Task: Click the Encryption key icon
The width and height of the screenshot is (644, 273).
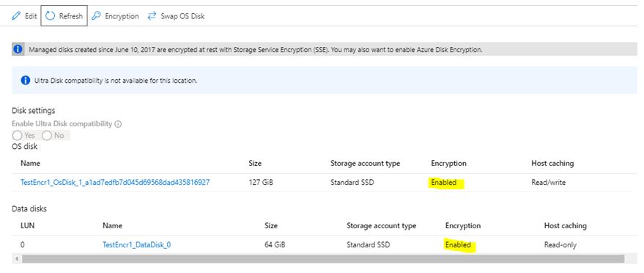Action: [96, 16]
